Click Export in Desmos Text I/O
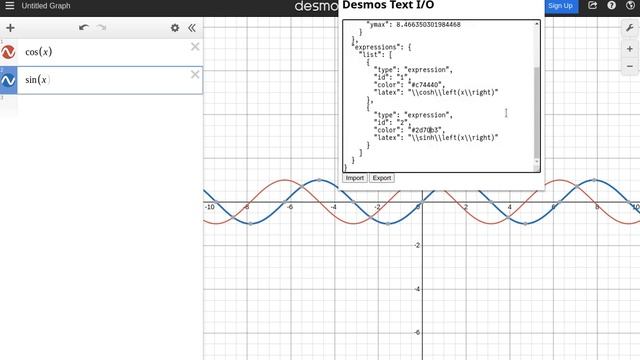640x360 pixels. (x=382, y=178)
